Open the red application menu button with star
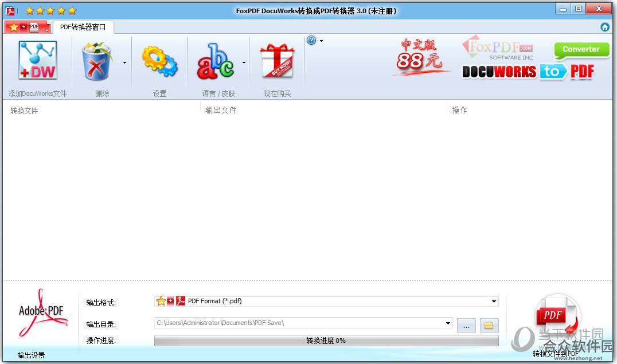Viewport: 617px width, 364px height. click(27, 27)
